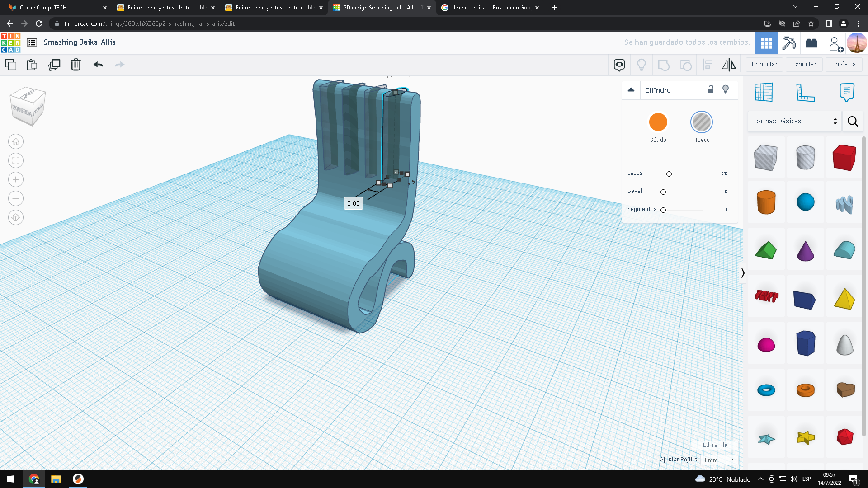This screenshot has width=868, height=488.
Task: Pick the red box shape
Action: 844,158
